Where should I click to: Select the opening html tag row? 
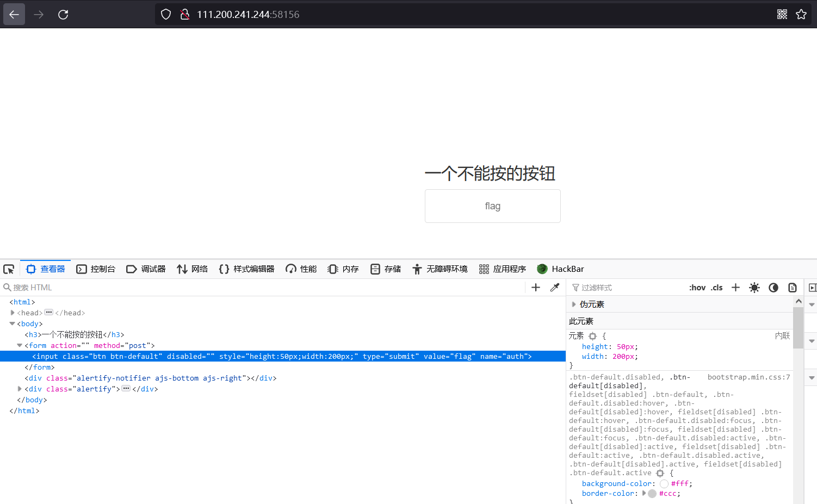click(283, 302)
